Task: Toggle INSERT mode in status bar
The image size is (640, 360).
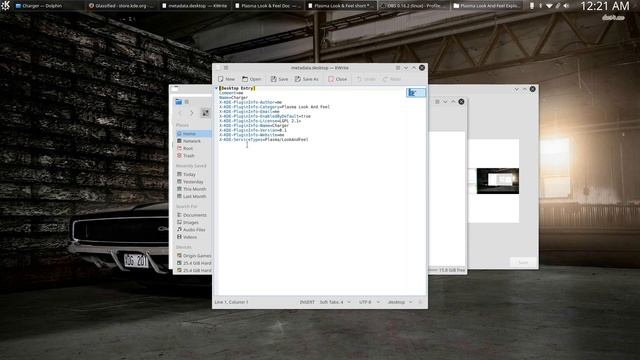Action: pyautogui.click(x=307, y=302)
